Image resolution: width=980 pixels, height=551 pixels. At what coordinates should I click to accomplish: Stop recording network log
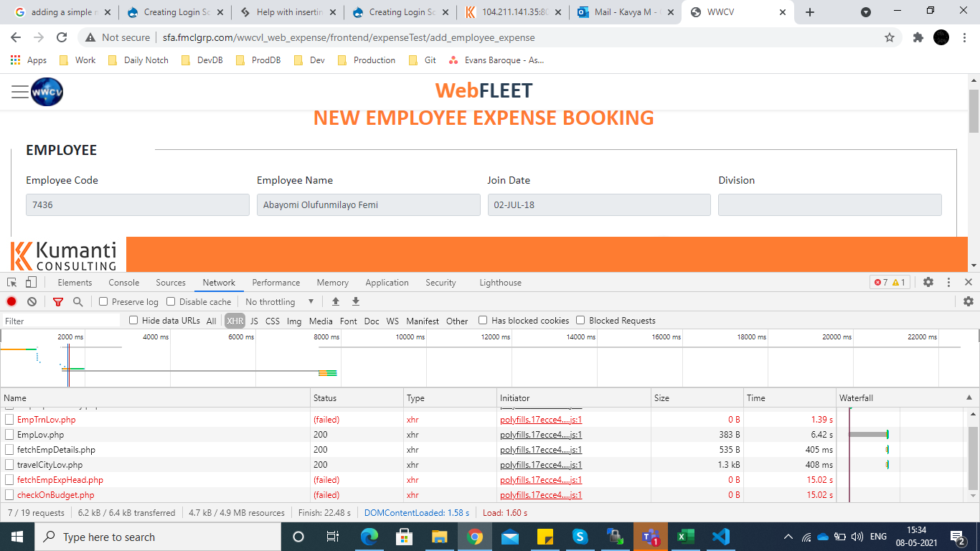11,301
